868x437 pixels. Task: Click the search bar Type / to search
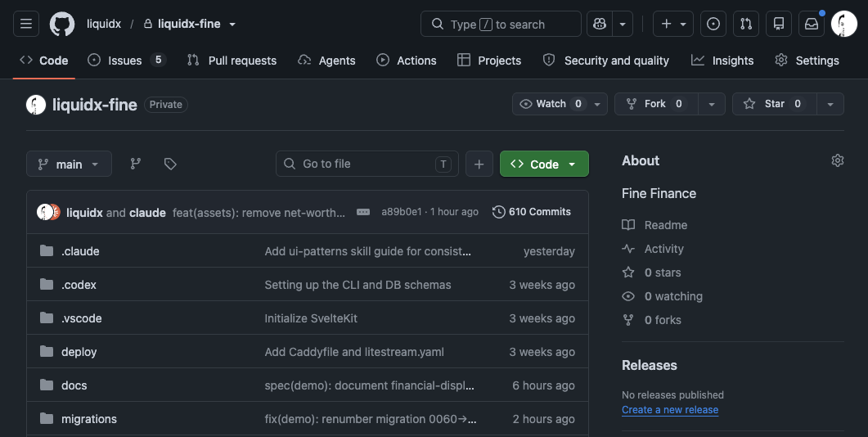point(501,24)
